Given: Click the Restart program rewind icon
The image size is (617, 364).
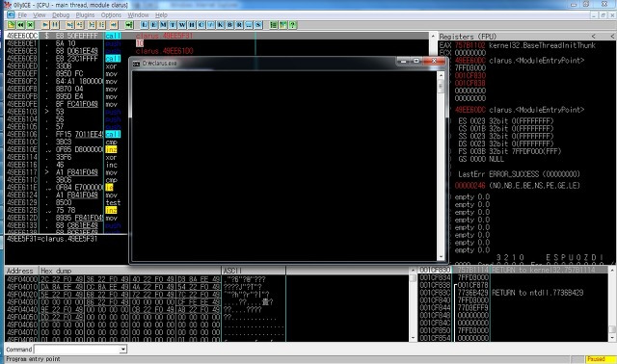Looking at the screenshot, I should [20, 25].
